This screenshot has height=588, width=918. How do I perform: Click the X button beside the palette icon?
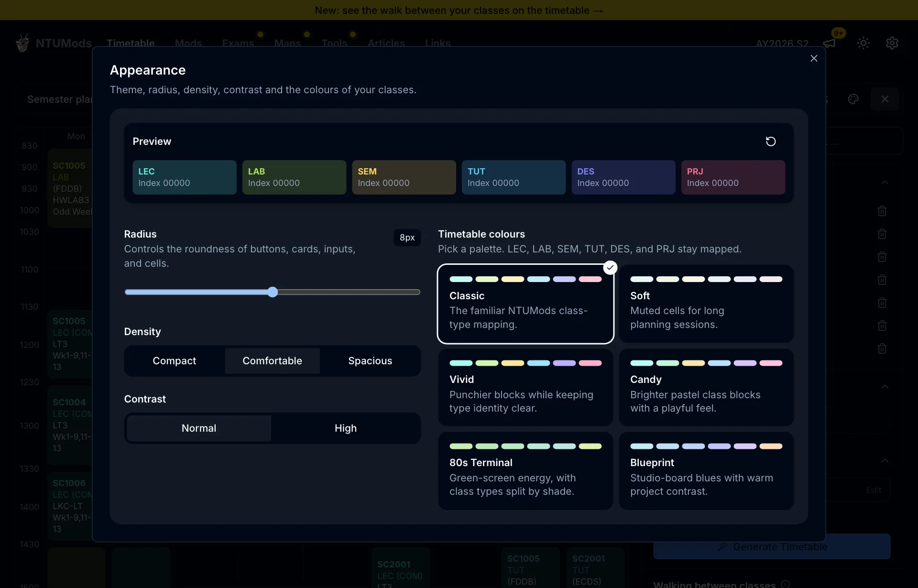click(885, 99)
